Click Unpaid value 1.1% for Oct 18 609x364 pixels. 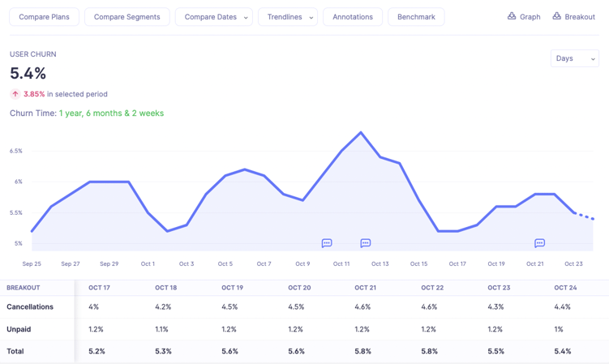[161, 329]
